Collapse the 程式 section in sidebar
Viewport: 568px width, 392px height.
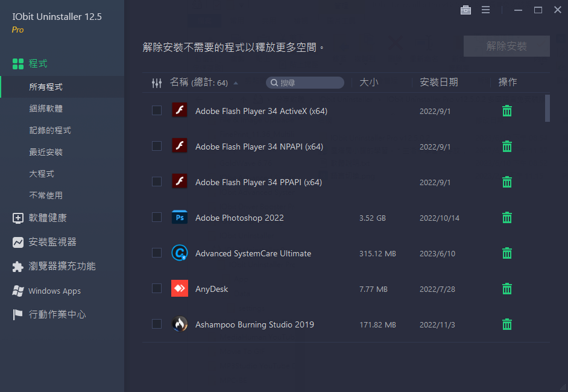(37, 63)
